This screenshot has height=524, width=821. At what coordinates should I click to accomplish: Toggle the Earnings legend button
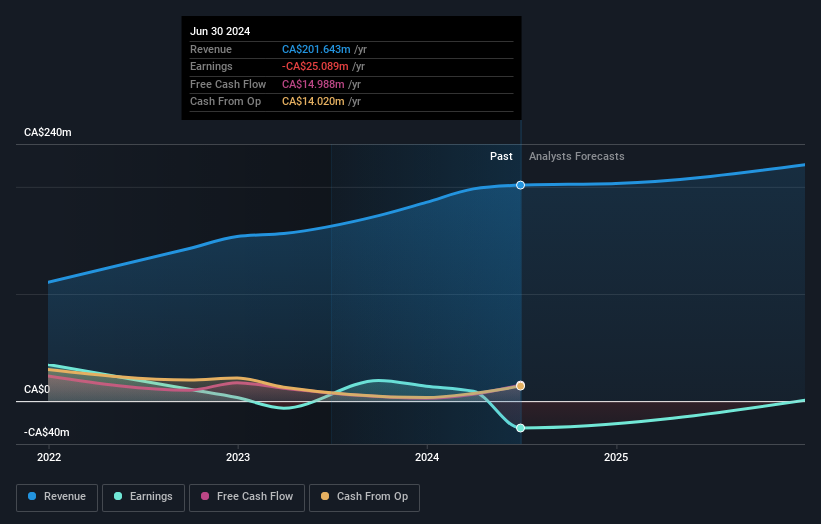[x=143, y=497]
